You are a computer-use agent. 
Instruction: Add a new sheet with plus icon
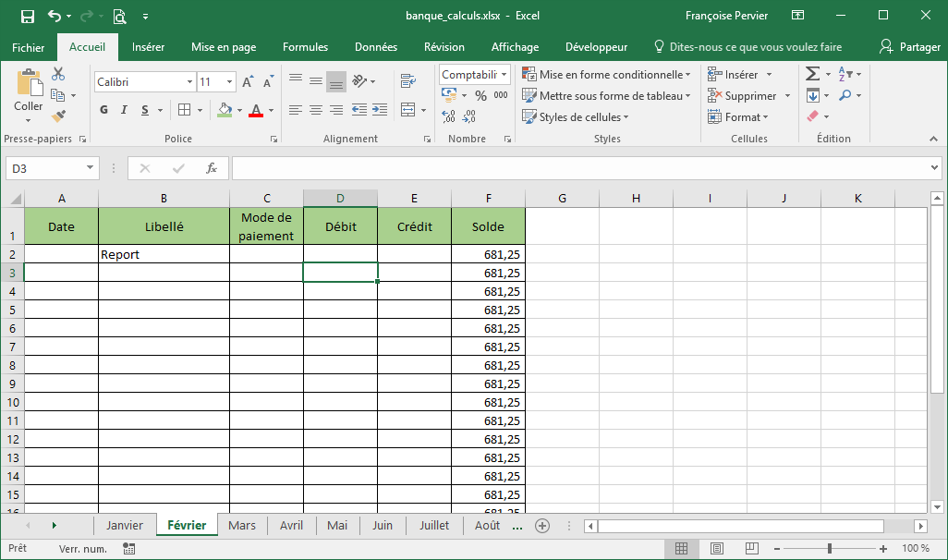point(542,525)
